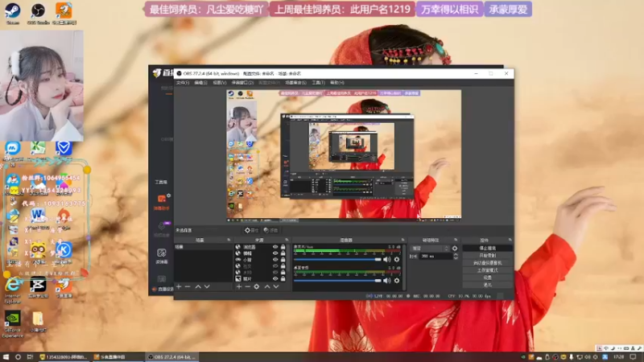Decrease transition duration with down stepper
This screenshot has height=362, width=644.
[456, 258]
